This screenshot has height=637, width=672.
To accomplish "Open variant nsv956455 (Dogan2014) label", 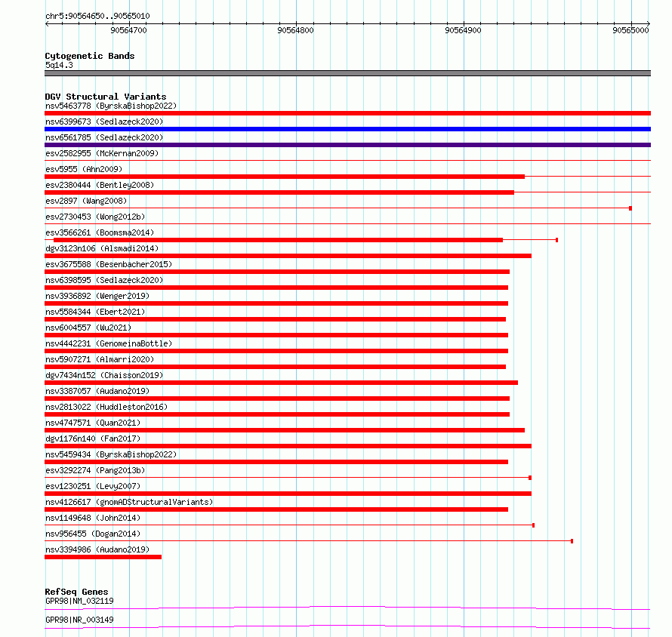I will click(x=93, y=534).
